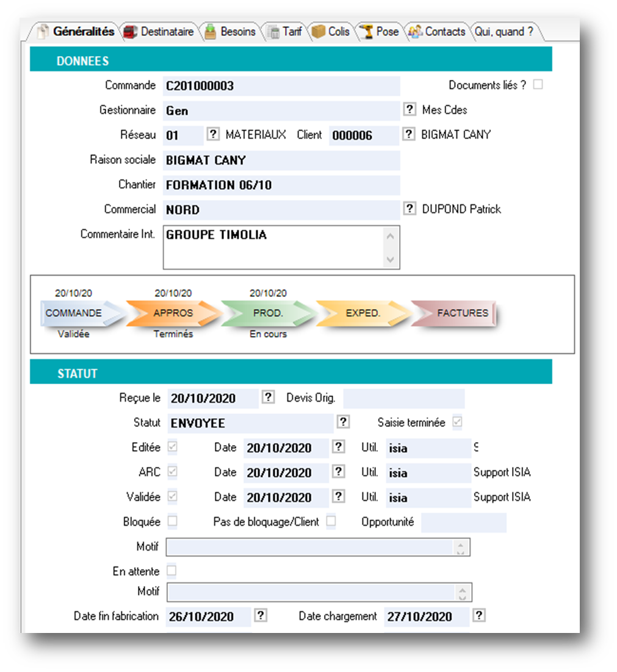Click the lookup icon beside Statut ENVOYEE
617x672 pixels.
343,422
